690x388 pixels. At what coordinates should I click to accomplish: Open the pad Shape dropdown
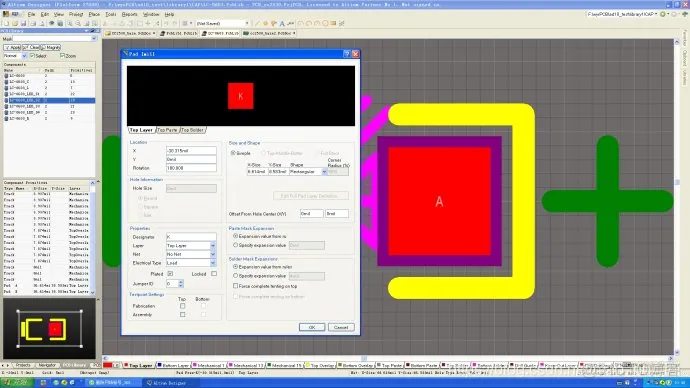pos(324,172)
